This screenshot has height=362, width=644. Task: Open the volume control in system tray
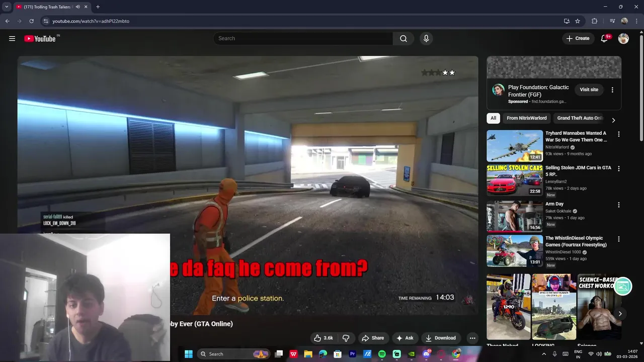click(x=599, y=354)
